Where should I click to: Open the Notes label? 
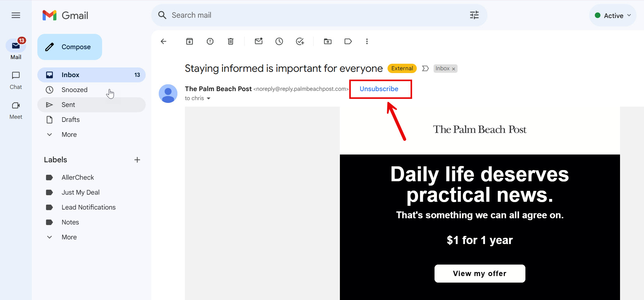(92, 222)
